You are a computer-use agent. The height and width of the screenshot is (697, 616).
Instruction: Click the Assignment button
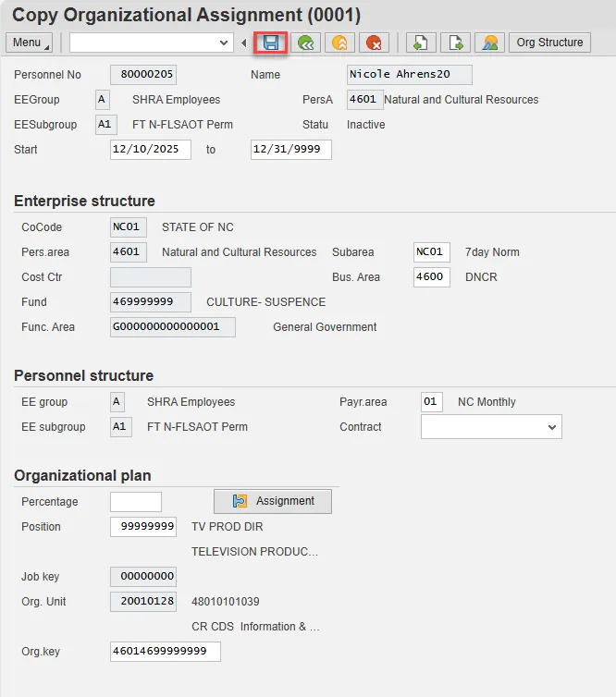pos(273,501)
